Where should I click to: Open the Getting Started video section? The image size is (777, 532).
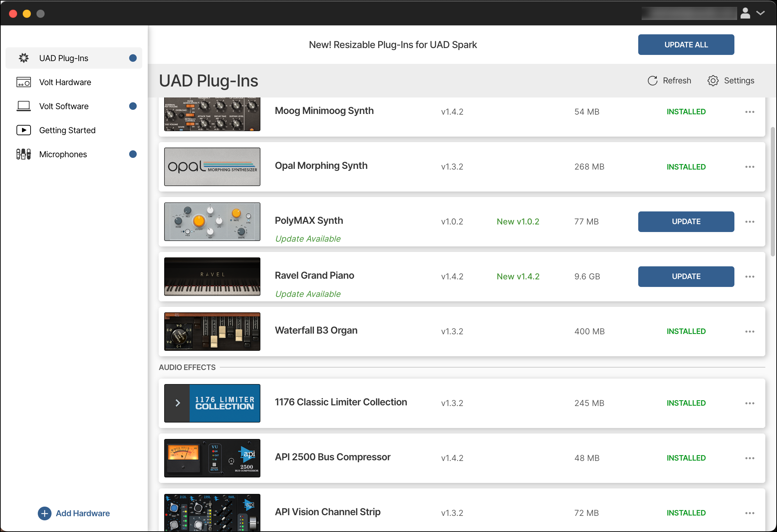(x=23, y=130)
